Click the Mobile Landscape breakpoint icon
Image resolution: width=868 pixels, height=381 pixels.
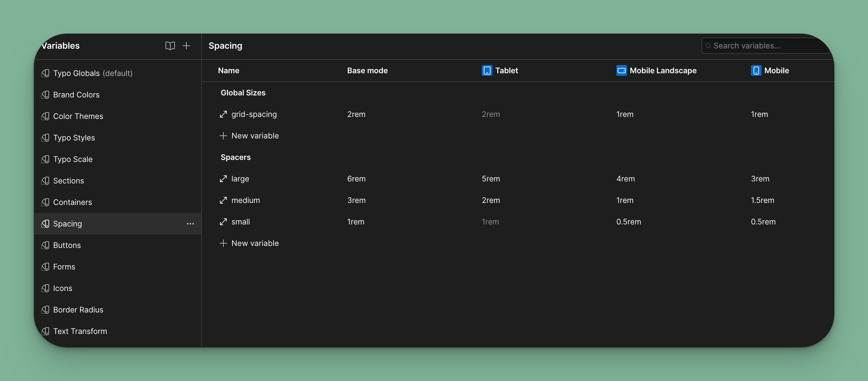click(621, 71)
